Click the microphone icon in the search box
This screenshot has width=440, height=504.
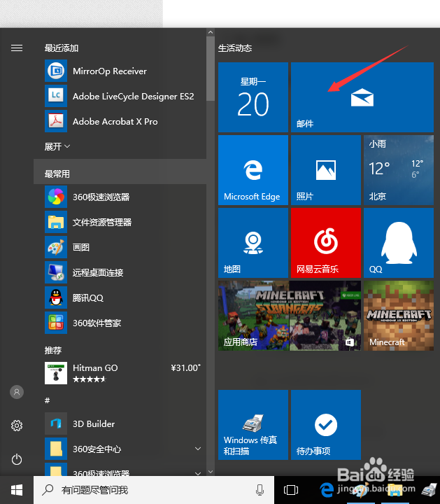point(260,490)
